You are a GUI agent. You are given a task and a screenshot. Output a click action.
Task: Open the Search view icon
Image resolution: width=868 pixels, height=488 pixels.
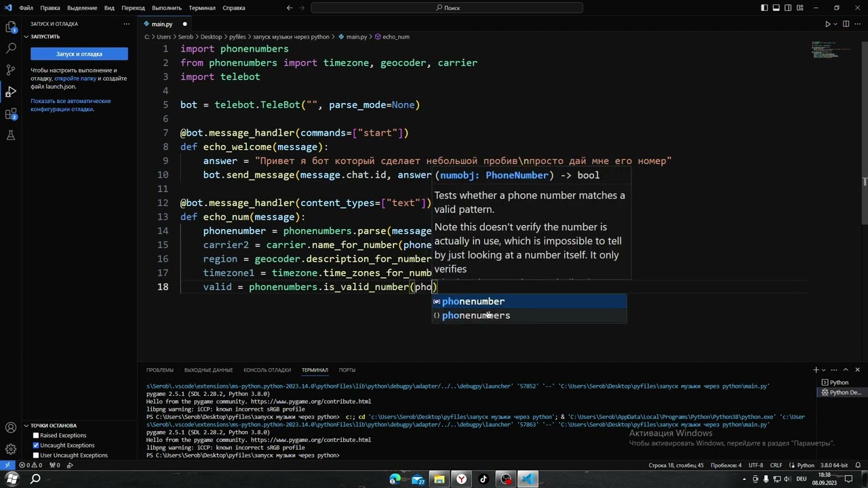[x=11, y=48]
